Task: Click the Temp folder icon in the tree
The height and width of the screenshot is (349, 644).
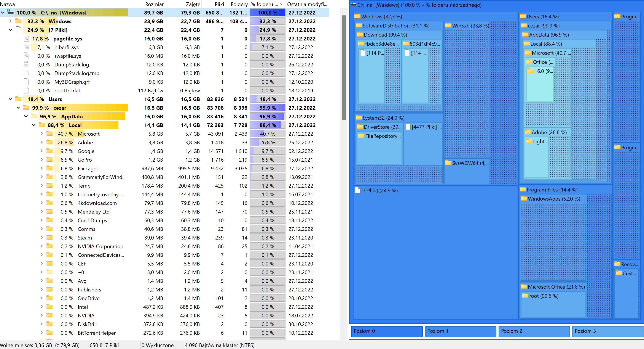Action: pos(49,185)
